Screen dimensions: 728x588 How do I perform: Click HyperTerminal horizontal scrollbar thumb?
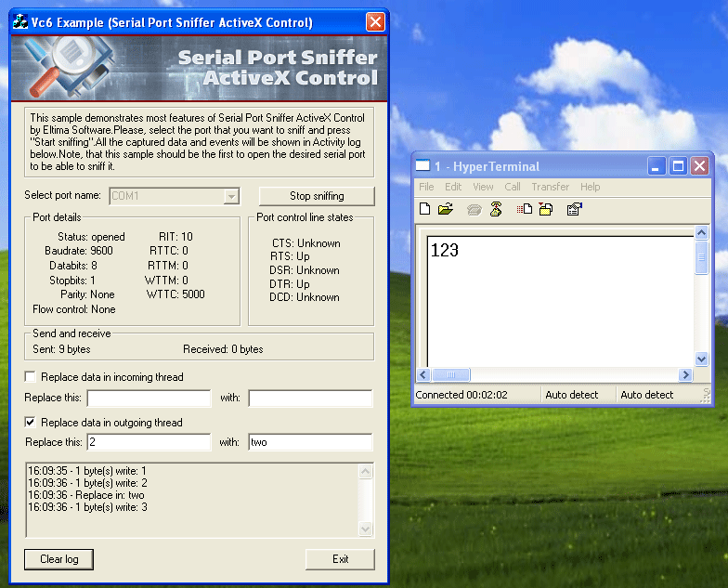pyautogui.click(x=451, y=375)
